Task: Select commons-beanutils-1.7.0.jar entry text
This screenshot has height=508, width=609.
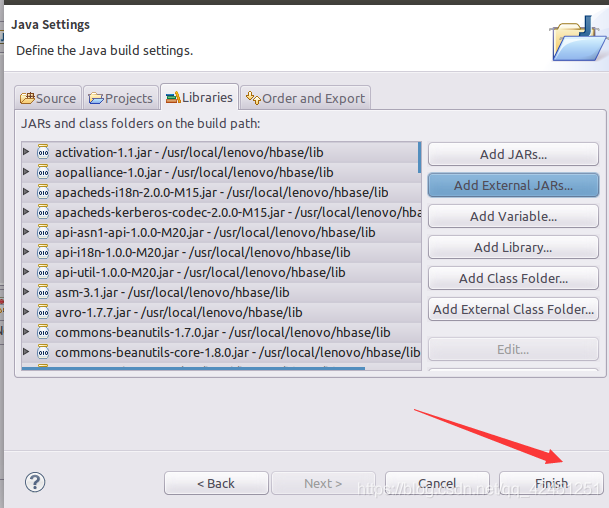Action: click(x=223, y=332)
